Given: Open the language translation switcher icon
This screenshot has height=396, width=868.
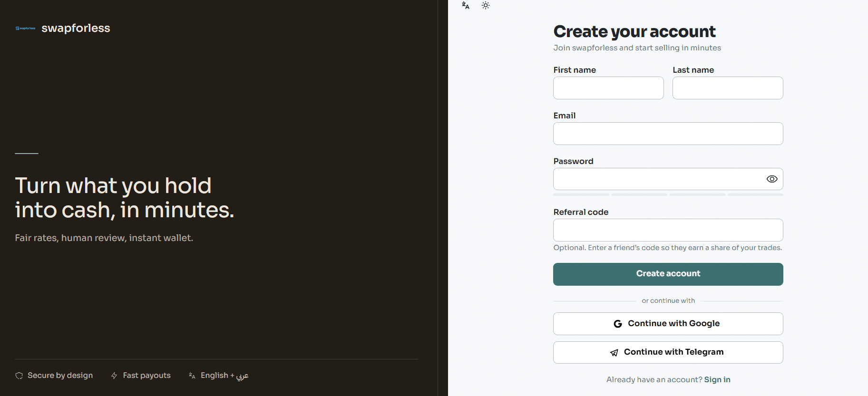Looking at the screenshot, I should click(466, 6).
